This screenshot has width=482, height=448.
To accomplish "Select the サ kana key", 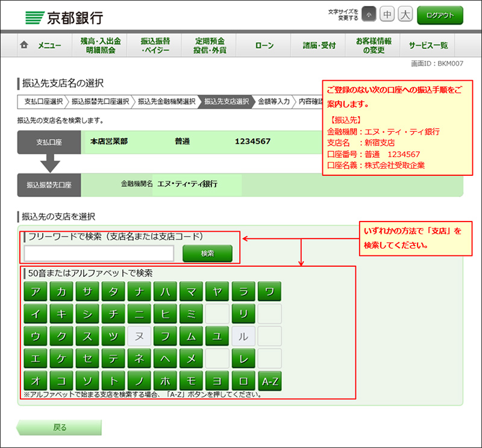I will coord(87,291).
